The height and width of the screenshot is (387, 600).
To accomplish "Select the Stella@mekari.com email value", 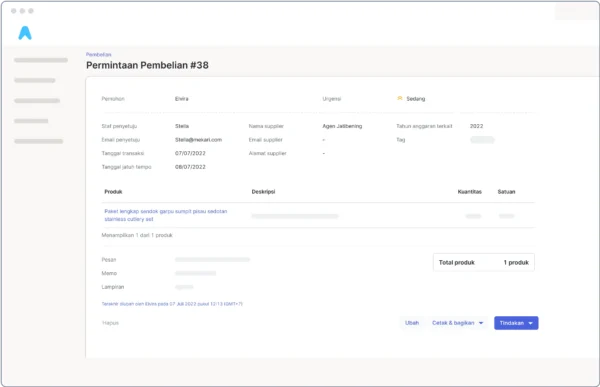I will point(198,140).
